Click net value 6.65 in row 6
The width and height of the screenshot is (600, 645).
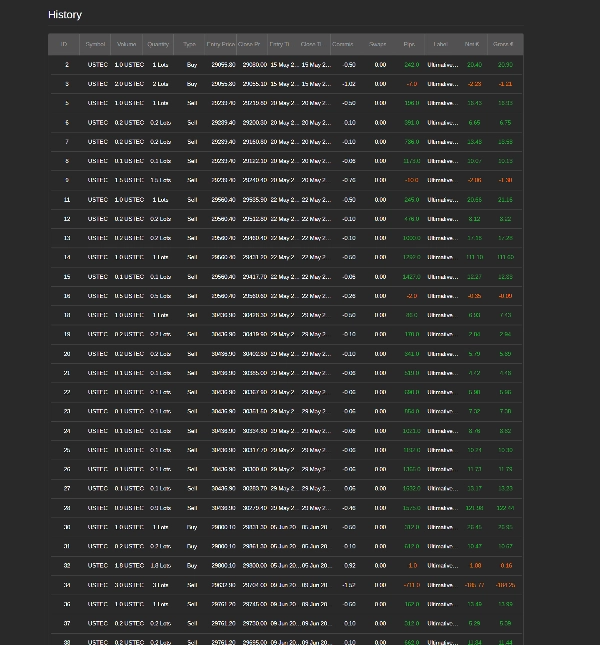click(474, 123)
